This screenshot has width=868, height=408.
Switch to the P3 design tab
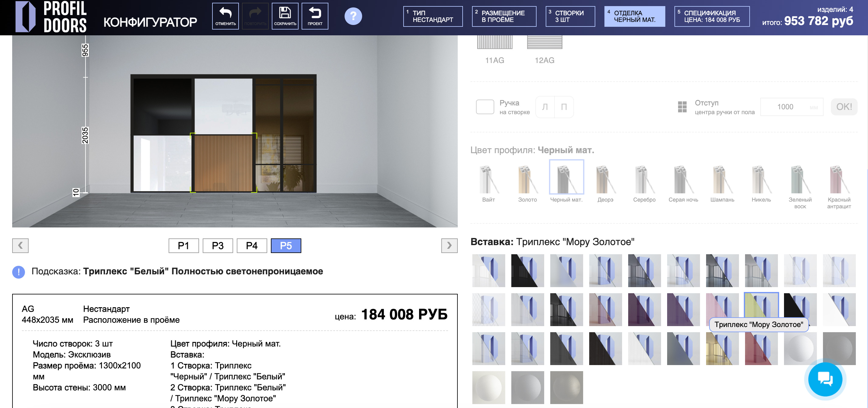click(x=218, y=245)
